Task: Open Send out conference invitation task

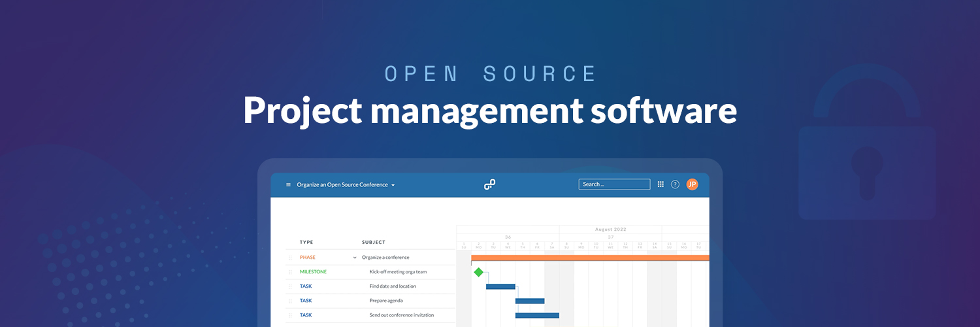Action: (401, 315)
